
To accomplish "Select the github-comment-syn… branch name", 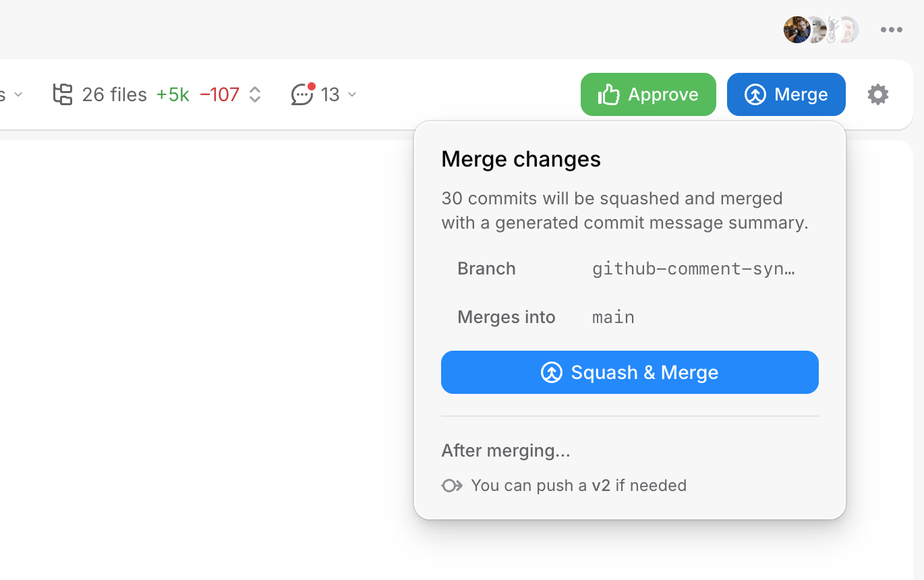I will click(x=693, y=268).
